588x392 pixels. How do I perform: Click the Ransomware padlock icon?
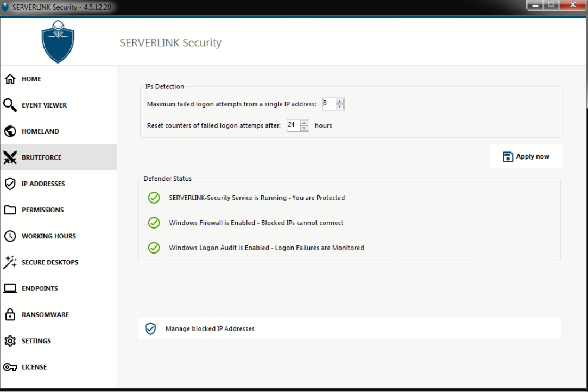10,315
